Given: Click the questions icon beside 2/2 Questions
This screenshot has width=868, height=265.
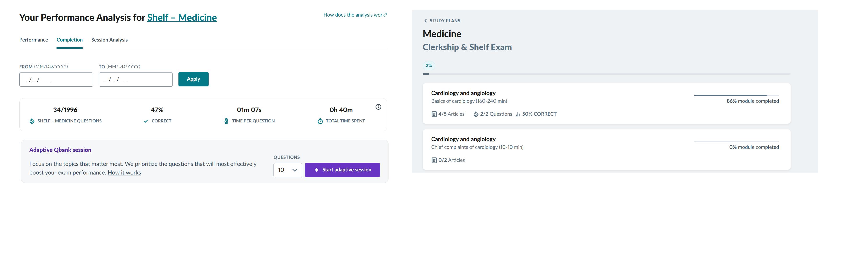Looking at the screenshot, I should coord(476,114).
